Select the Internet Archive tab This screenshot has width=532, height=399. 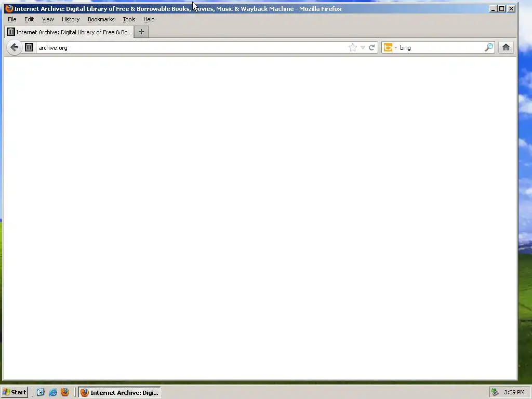coord(70,32)
